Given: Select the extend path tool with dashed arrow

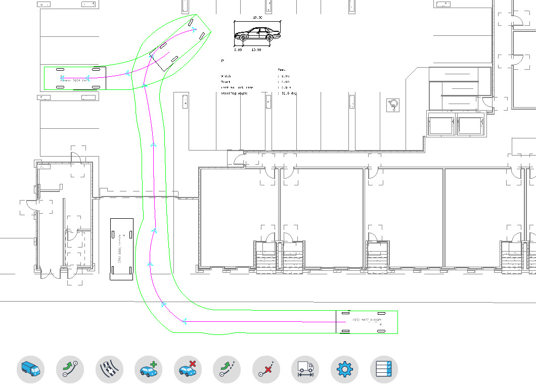Looking at the screenshot, I should (226, 370).
